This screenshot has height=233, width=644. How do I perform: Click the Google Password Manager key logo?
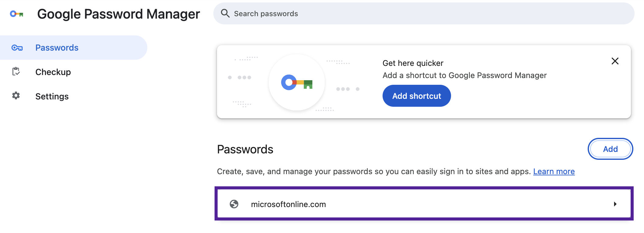point(17,14)
